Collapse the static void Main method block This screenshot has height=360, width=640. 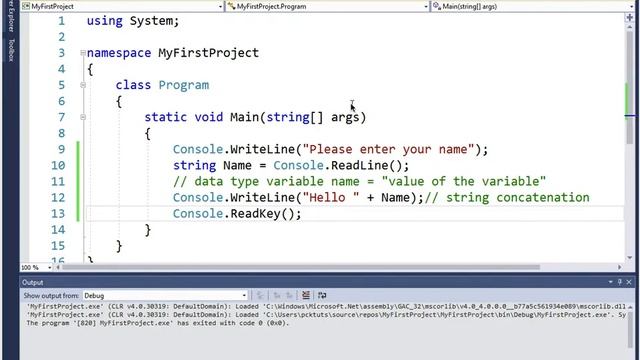[x=83, y=117]
